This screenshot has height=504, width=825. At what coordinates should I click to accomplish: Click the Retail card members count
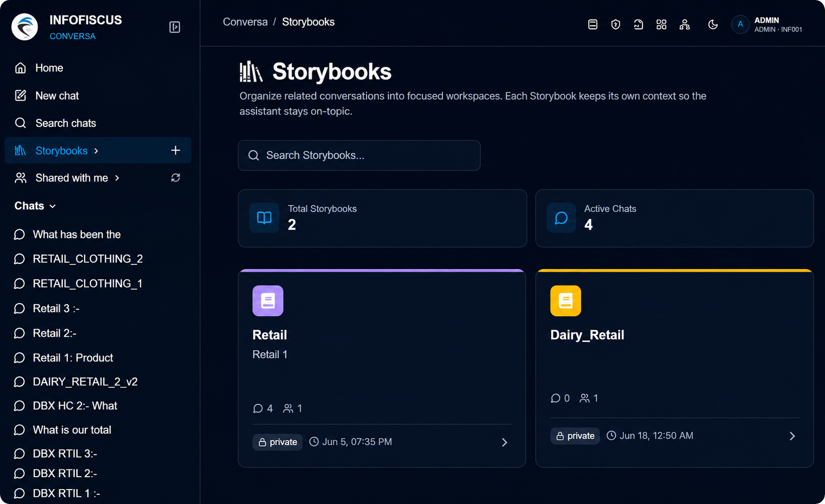point(293,408)
